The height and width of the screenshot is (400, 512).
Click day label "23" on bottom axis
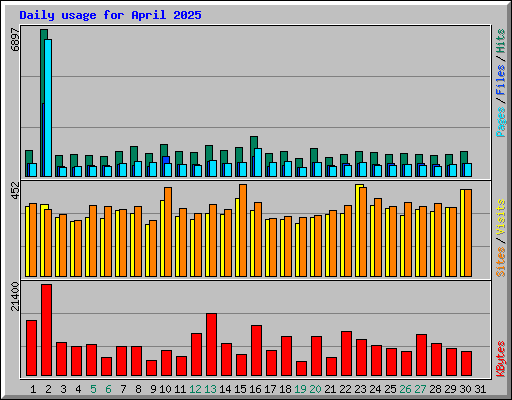[360, 389]
